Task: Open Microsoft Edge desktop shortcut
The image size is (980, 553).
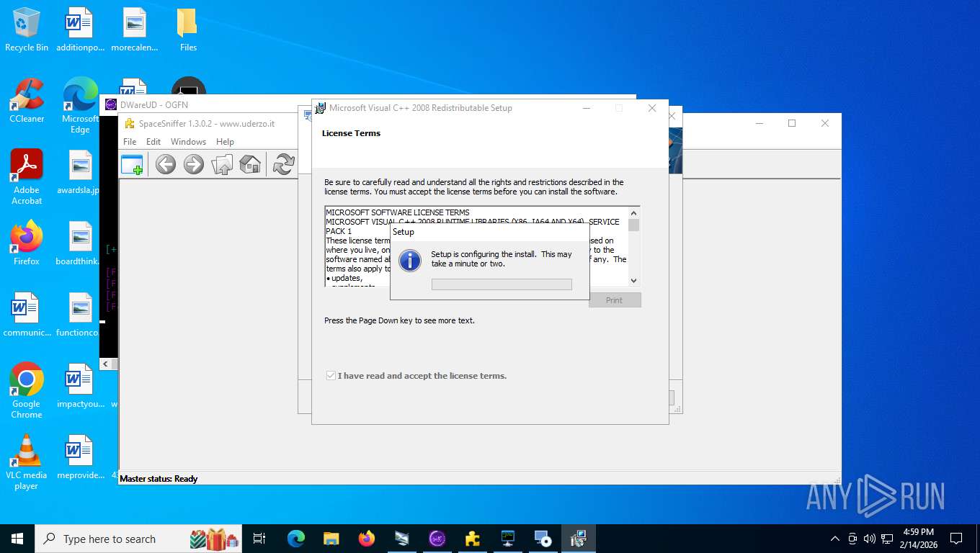Action: [x=80, y=105]
